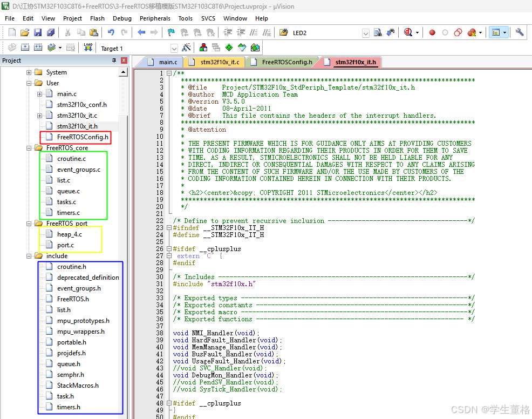Collapse the FreeRTOS_core group
This screenshot has height=419, width=532.
click(x=29, y=148)
